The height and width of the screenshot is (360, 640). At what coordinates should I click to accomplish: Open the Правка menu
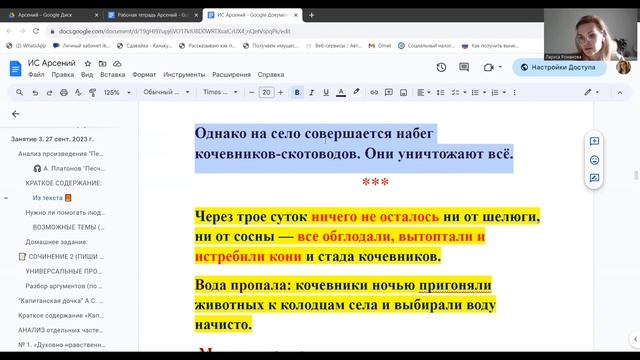[62, 75]
